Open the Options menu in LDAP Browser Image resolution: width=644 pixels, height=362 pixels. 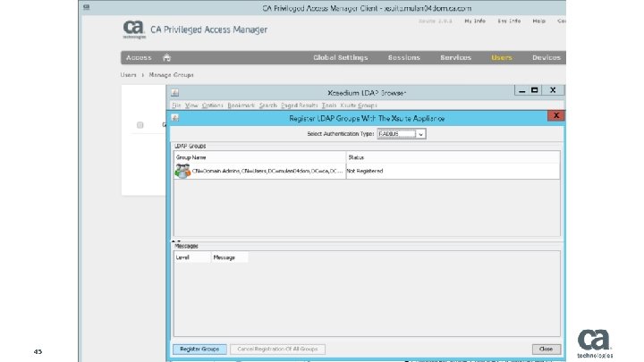(x=212, y=105)
